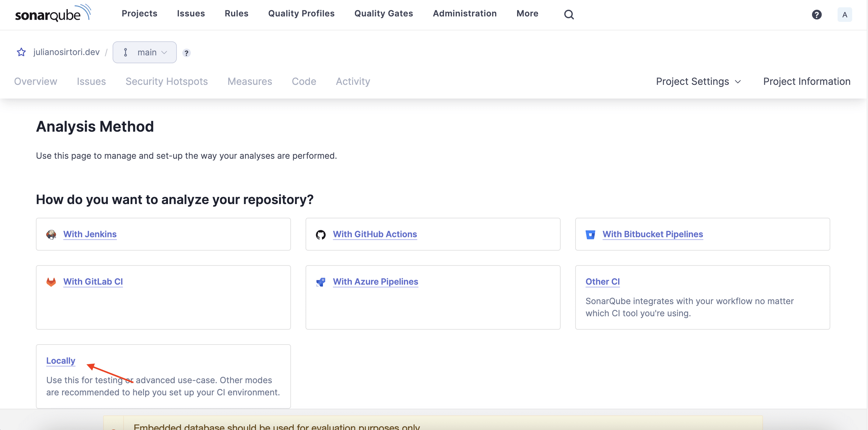Click the 'SonarQube integrates with your workflow' text

coord(690,307)
